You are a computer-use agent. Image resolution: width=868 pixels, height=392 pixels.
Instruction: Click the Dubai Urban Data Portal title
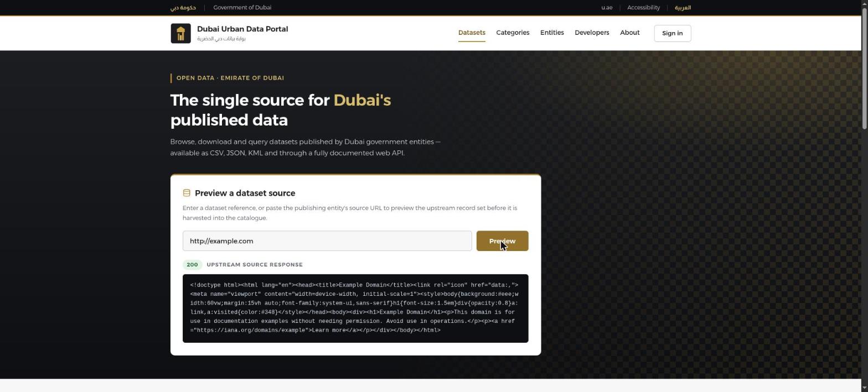(x=242, y=29)
